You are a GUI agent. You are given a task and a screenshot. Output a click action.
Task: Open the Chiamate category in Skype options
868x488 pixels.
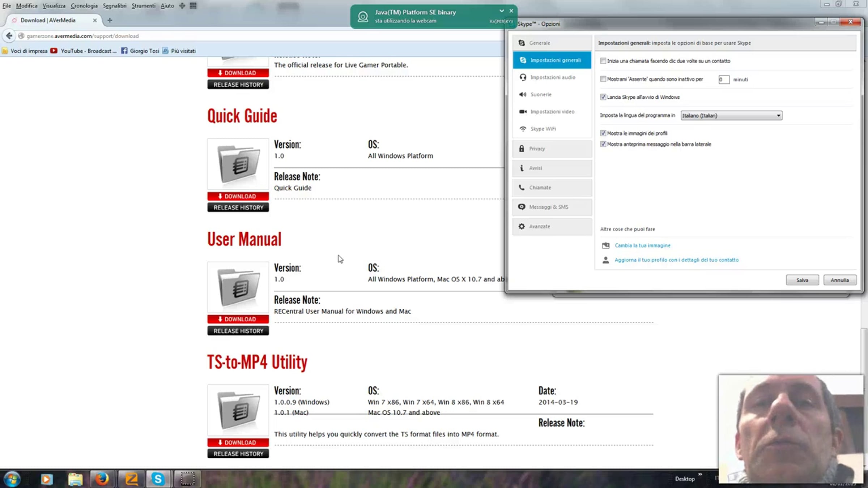[x=552, y=188]
